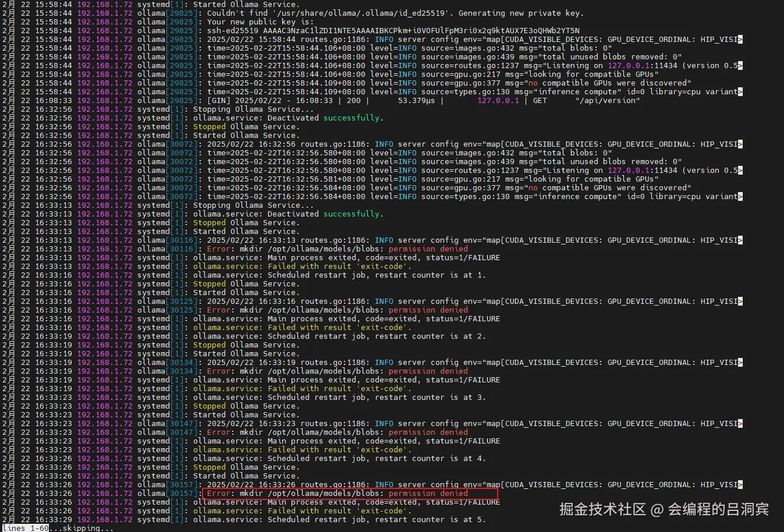784x532 pixels.
Task: Click the "200" status code in the GIN line
Action: point(353,100)
